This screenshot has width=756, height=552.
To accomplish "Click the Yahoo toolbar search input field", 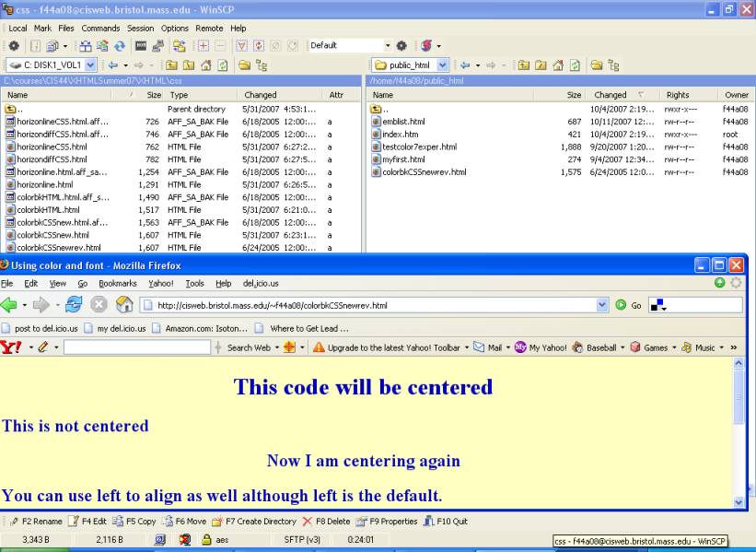I will [136, 347].
